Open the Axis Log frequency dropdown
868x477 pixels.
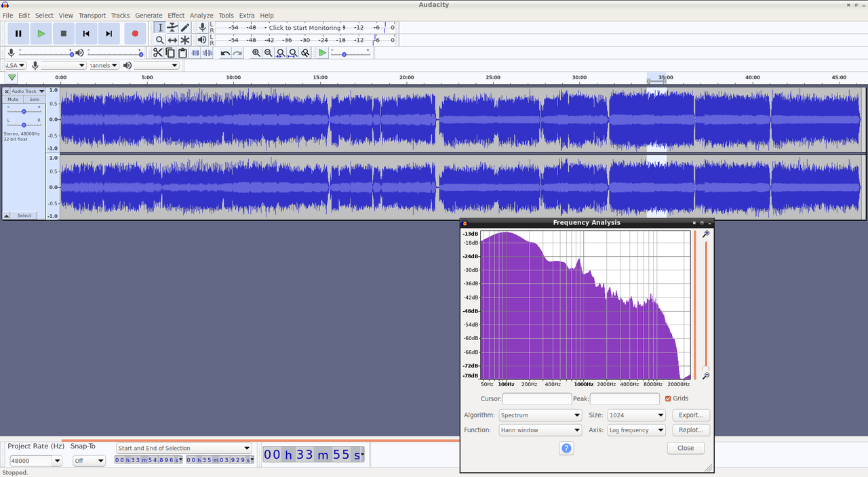click(636, 430)
